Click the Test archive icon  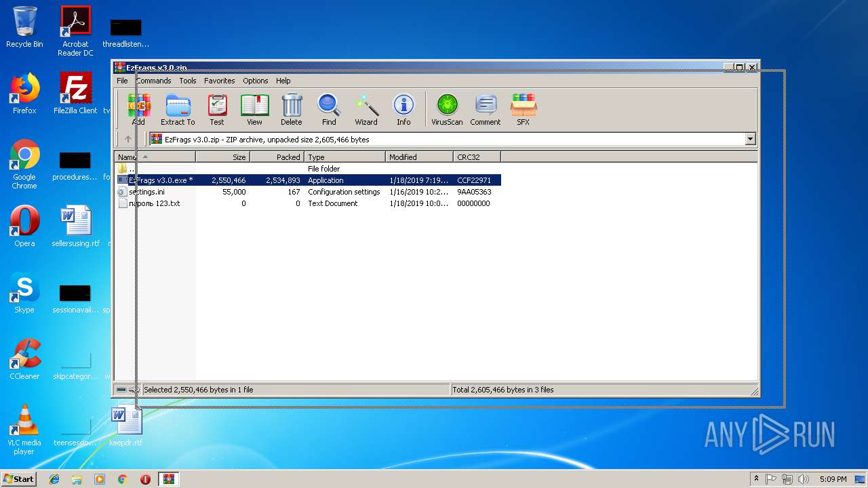coord(217,110)
